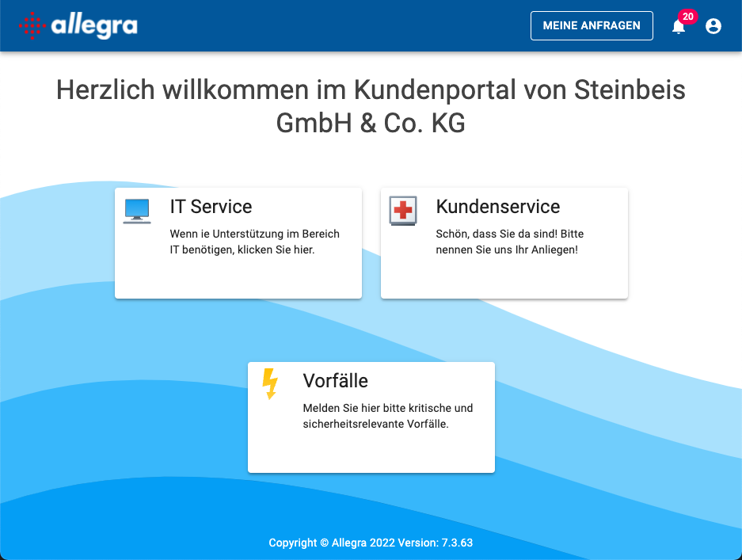Click the Vorfälle incident description text
This screenshot has height=560, width=742.
click(x=386, y=416)
